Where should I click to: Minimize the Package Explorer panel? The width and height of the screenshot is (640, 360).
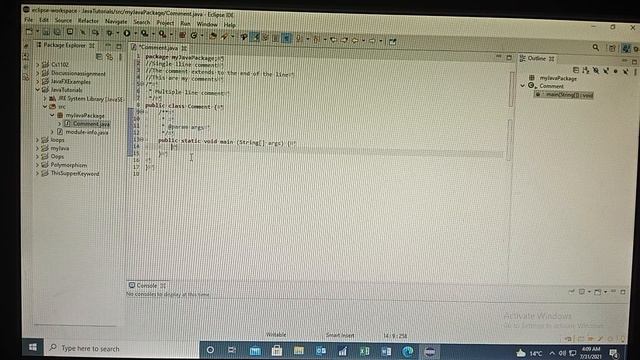[x=108, y=45]
